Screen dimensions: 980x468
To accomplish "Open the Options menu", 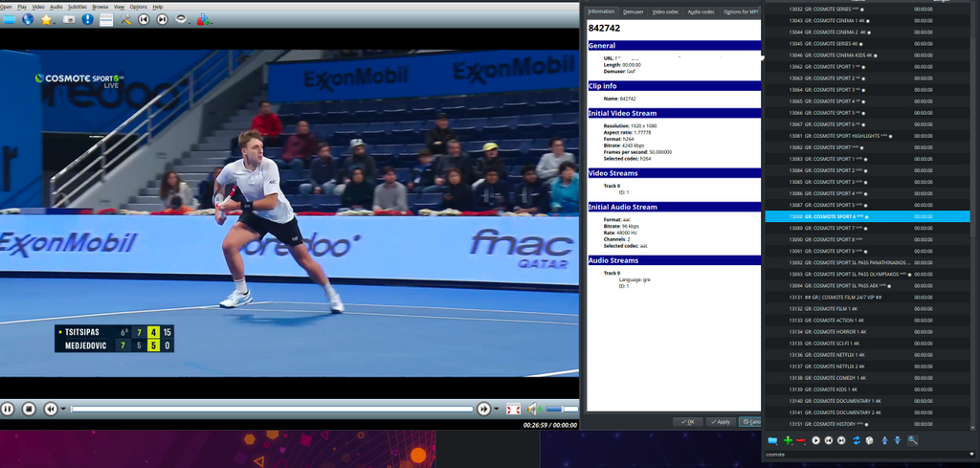I will pyautogui.click(x=138, y=7).
